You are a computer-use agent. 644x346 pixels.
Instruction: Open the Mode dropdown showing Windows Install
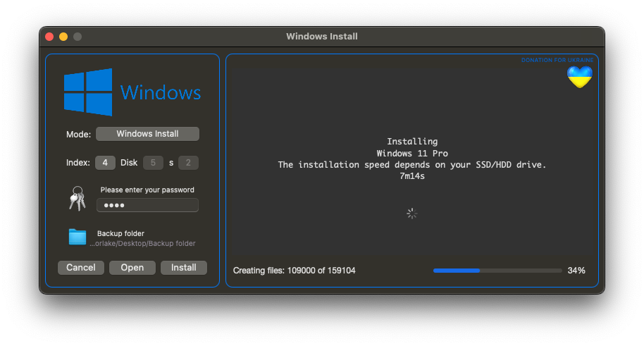coord(147,134)
